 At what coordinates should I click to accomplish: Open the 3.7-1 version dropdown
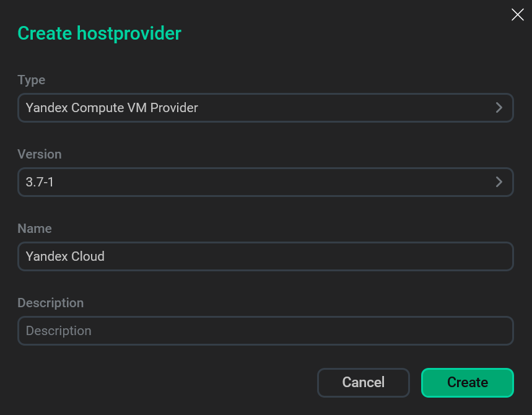(265, 182)
